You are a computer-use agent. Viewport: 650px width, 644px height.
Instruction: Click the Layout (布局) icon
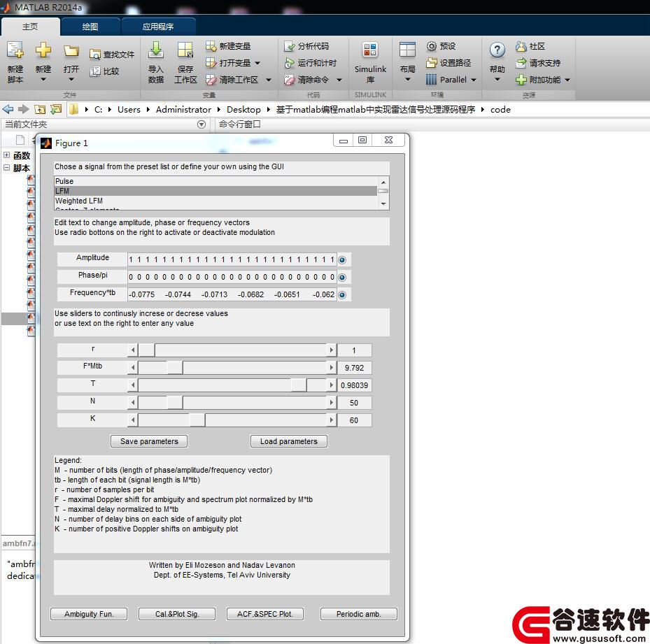pos(407,50)
